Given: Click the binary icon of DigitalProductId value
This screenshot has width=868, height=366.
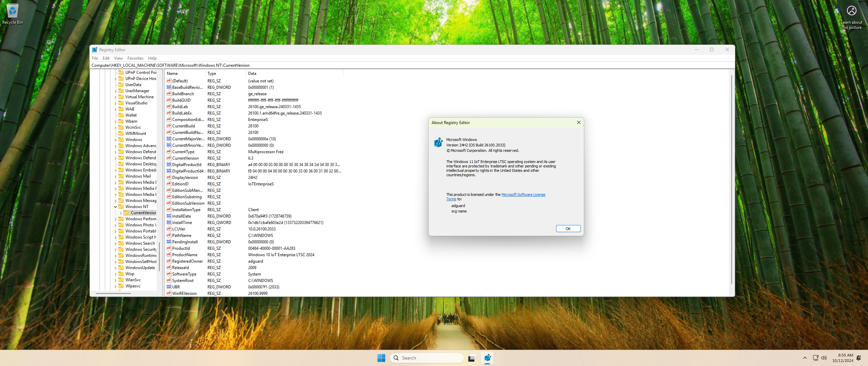Looking at the screenshot, I should point(169,164).
